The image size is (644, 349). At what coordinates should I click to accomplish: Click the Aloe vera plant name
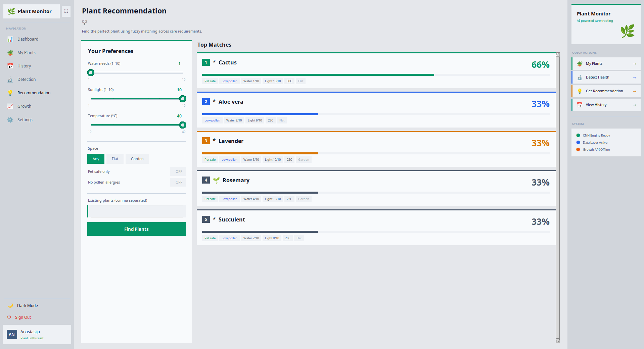[x=231, y=102]
